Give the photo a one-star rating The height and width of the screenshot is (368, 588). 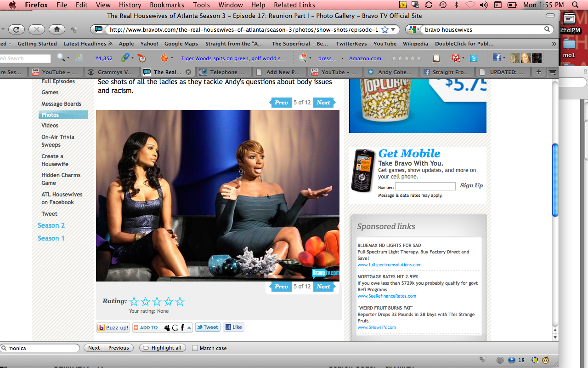tap(134, 302)
